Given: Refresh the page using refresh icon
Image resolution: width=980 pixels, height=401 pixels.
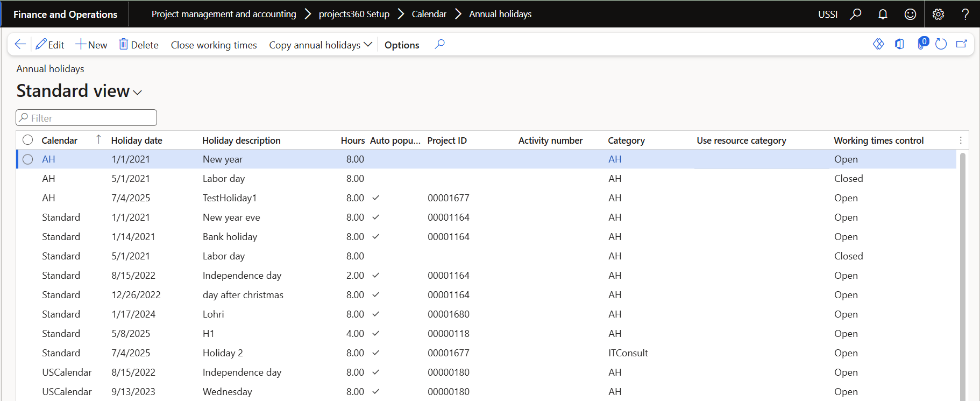Looking at the screenshot, I should 941,44.
